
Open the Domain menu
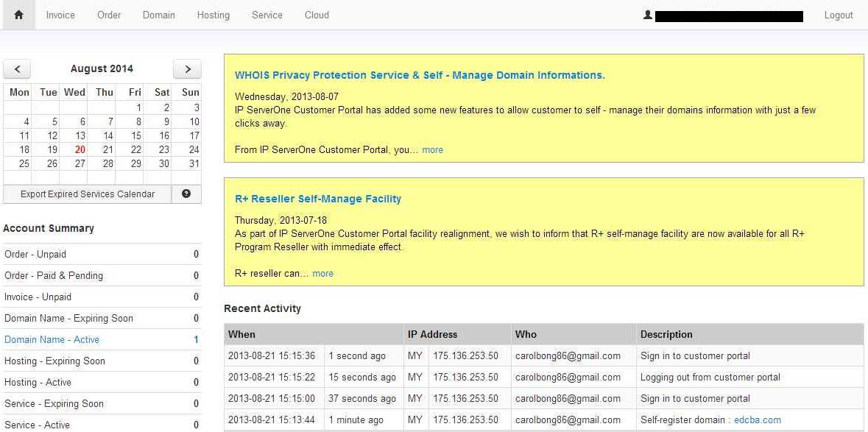(159, 15)
